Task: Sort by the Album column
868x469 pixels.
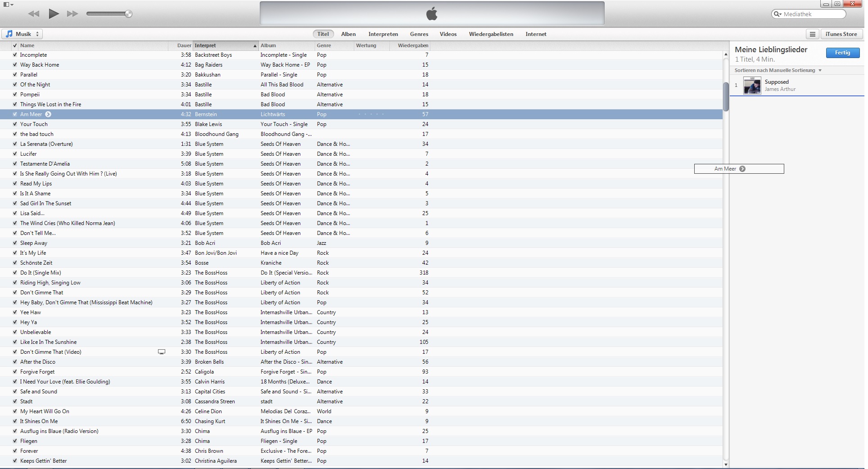Action: 287,45
